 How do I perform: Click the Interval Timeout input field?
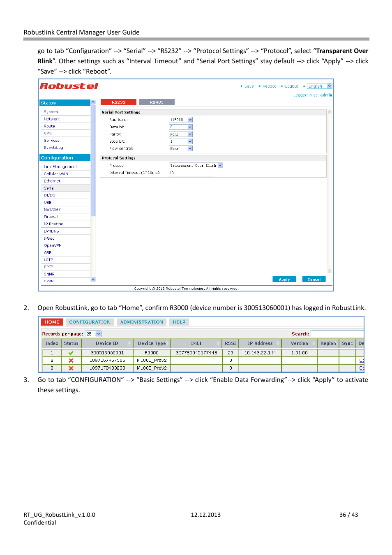191,173
